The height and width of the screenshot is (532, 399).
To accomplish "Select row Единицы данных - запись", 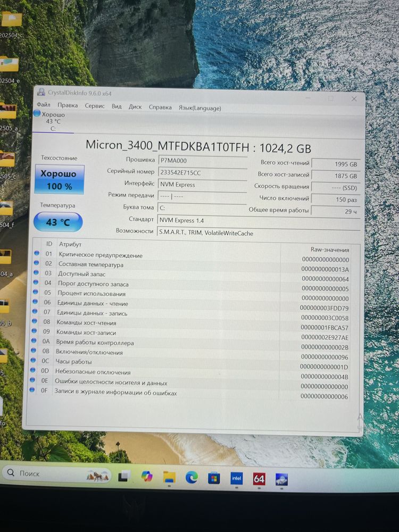I will [190, 315].
